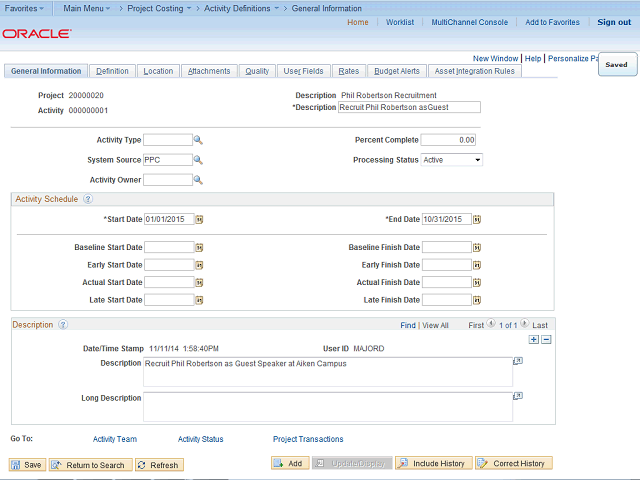
Task: Sign out of the application
Action: [x=613, y=22]
